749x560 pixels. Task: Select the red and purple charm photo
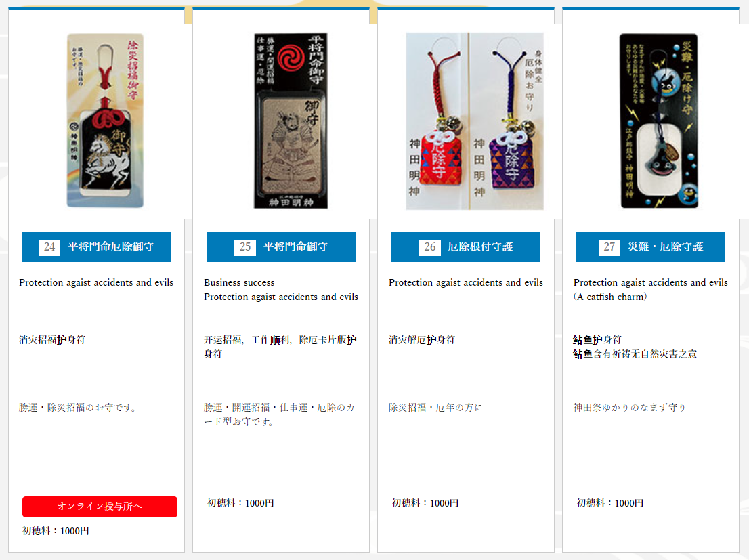(x=475, y=121)
